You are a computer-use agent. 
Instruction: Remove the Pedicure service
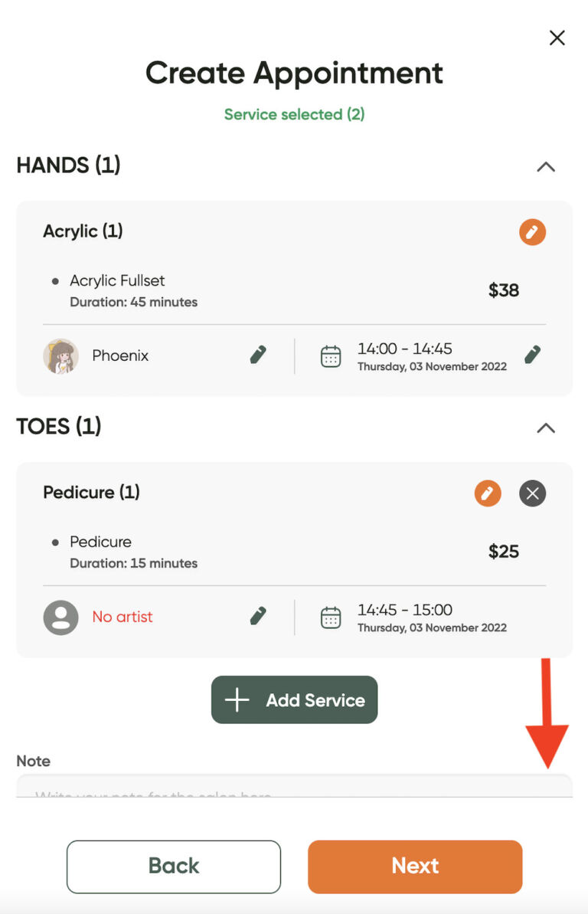(x=532, y=493)
